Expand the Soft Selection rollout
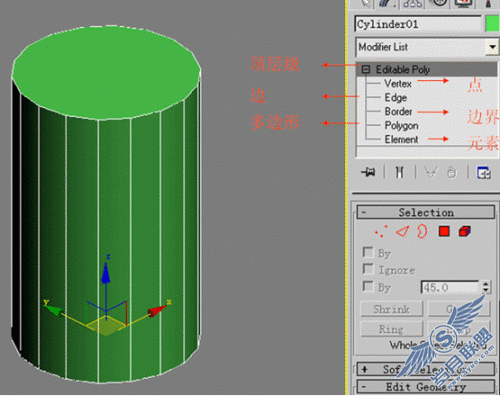This screenshot has height=396, width=500. (426, 369)
